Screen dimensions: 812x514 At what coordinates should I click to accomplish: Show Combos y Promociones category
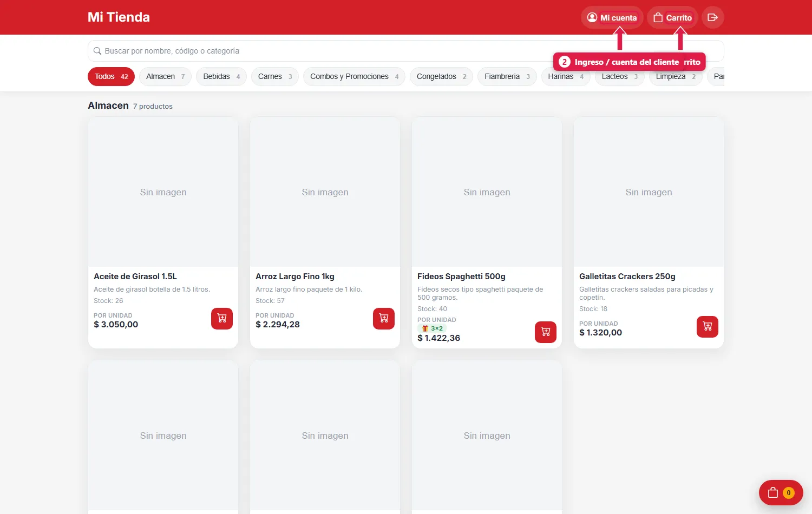tap(354, 76)
